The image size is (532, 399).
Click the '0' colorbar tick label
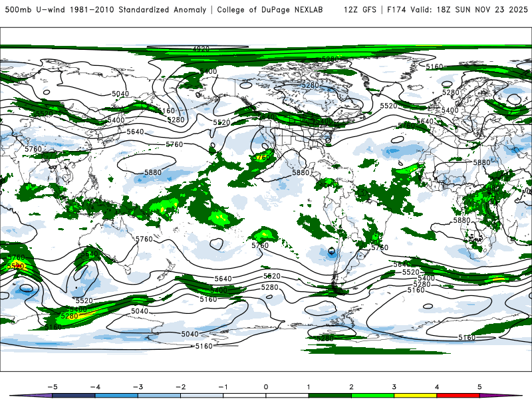(x=266, y=387)
